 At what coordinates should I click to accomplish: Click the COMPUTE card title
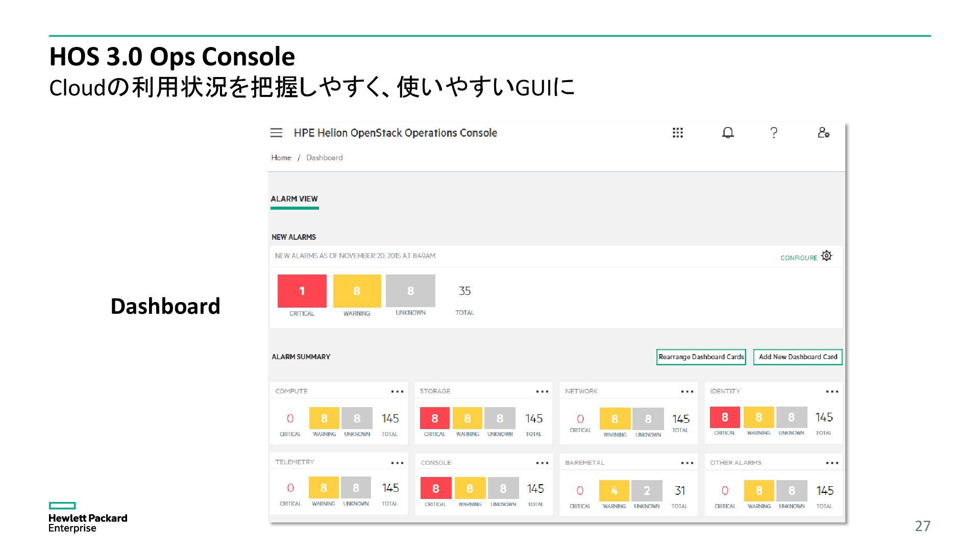point(291,391)
